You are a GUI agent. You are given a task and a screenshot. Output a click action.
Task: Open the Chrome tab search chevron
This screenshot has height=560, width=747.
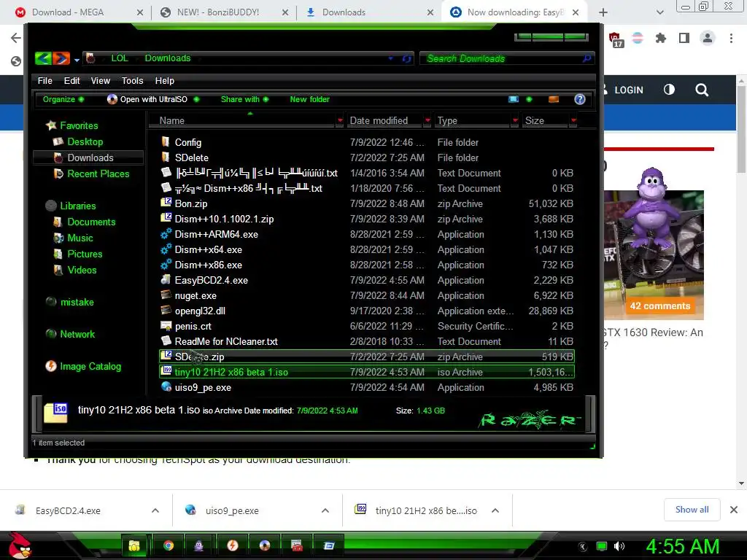click(x=659, y=12)
